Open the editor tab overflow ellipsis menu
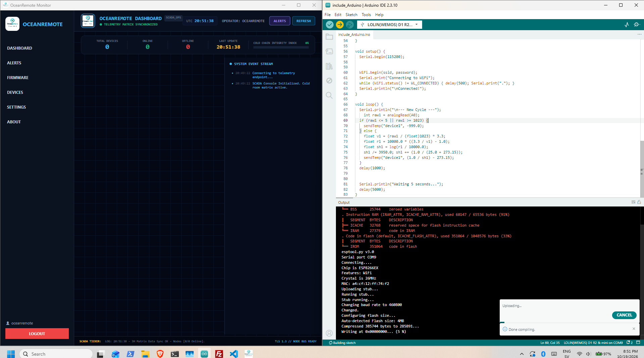 tap(639, 34)
